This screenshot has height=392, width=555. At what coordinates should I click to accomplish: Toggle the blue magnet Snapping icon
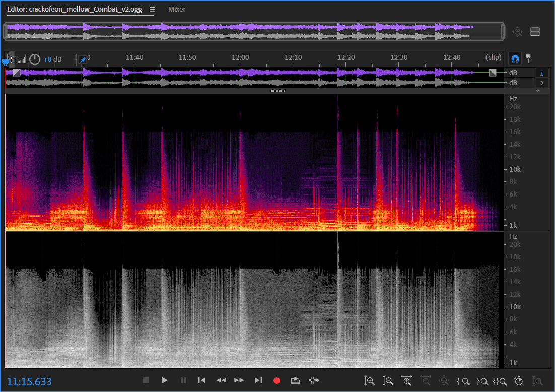coord(515,59)
